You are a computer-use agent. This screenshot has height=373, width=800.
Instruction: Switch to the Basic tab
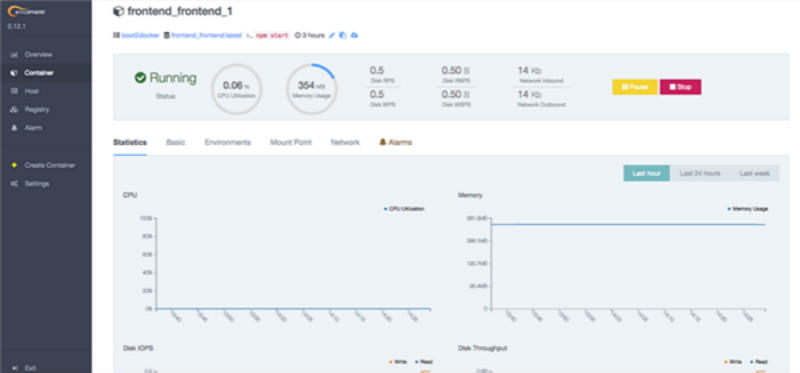click(176, 142)
